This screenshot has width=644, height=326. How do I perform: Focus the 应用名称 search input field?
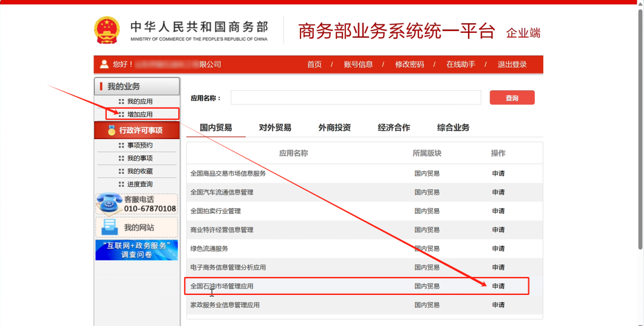[355, 98]
